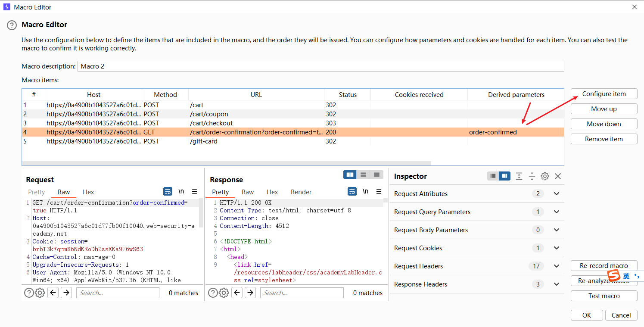The image size is (644, 327).
Task: Select macro item row /gift-card
Action: pyautogui.click(x=293, y=141)
